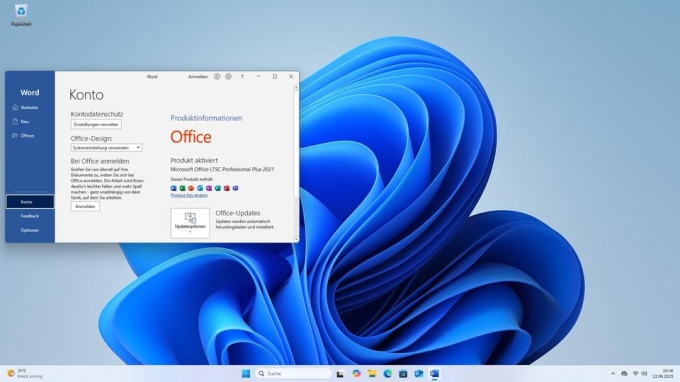Click the smiley feedback icon in title bar

point(217,76)
